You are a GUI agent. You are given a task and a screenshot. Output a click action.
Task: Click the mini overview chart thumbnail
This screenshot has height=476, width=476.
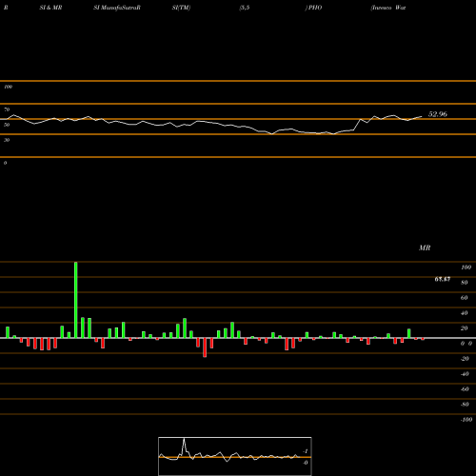[235, 456]
